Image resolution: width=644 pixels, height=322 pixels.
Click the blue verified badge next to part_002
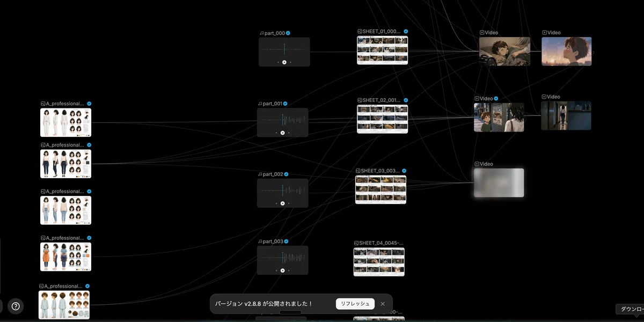click(x=287, y=174)
